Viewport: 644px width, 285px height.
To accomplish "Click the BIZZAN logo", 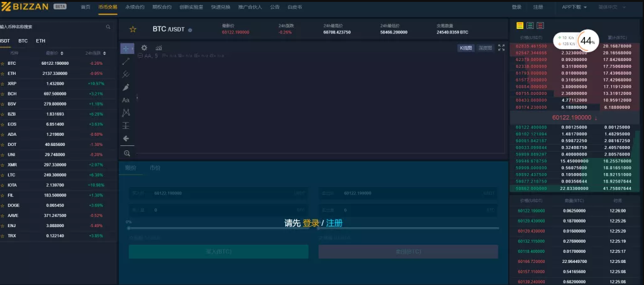I will pyautogui.click(x=25, y=7).
